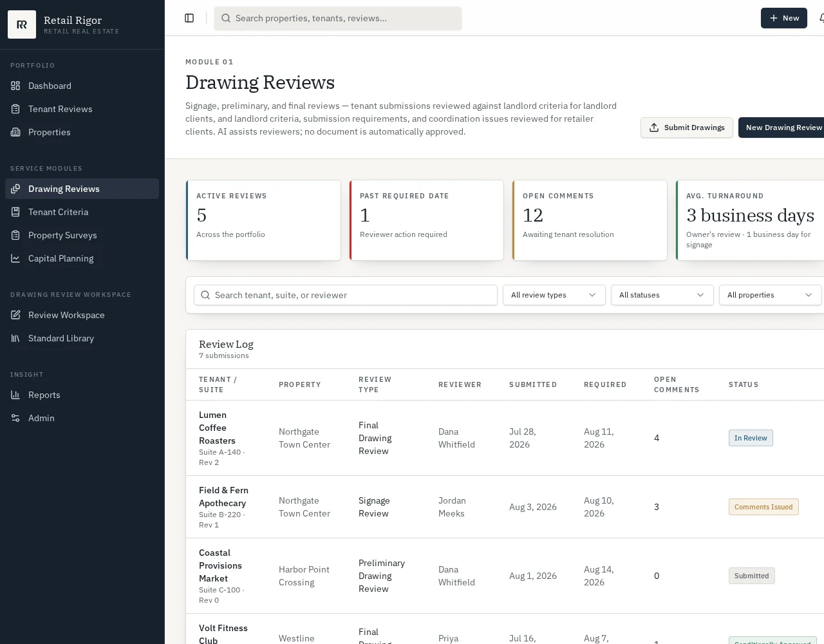Viewport: 824px width, 644px height.
Task: Click the plus icon on New button
Action: pos(774,18)
